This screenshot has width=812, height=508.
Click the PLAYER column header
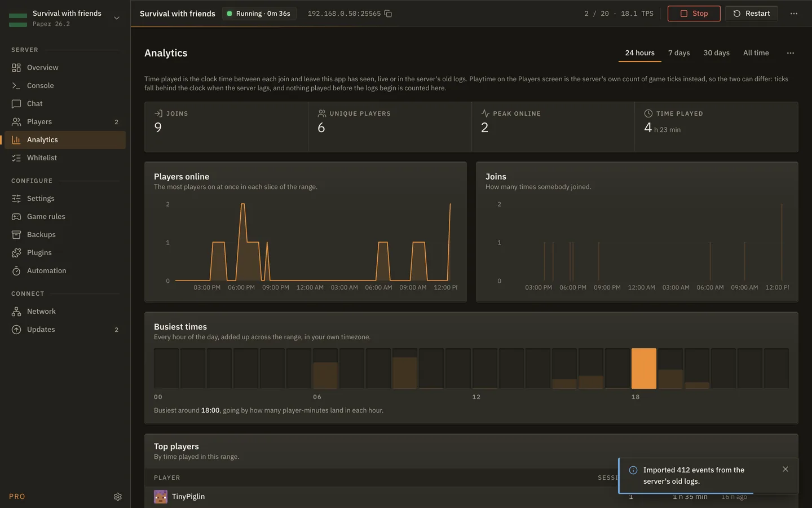click(x=167, y=478)
